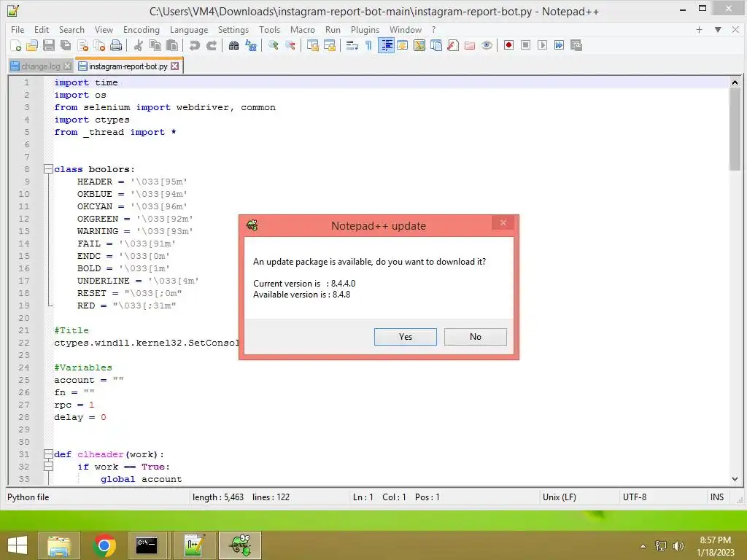Open the Search menu
The height and width of the screenshot is (560, 747).
point(71,29)
